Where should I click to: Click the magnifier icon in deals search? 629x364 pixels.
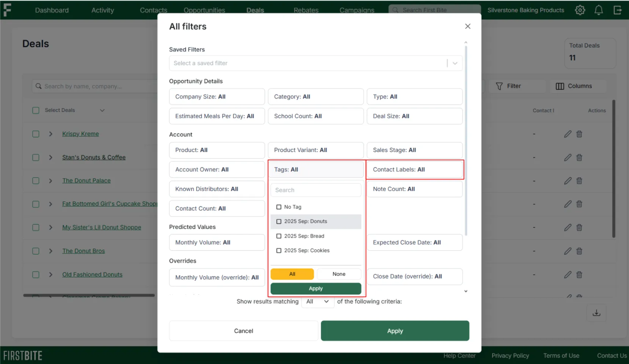click(x=38, y=86)
